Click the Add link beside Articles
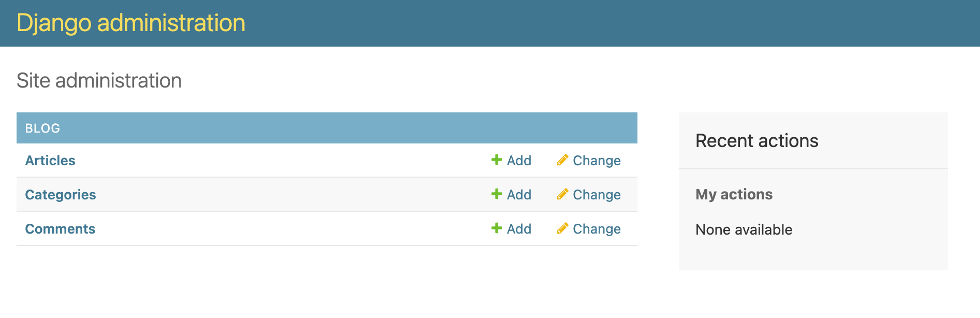Screen dimensions: 980x318 point(518,161)
